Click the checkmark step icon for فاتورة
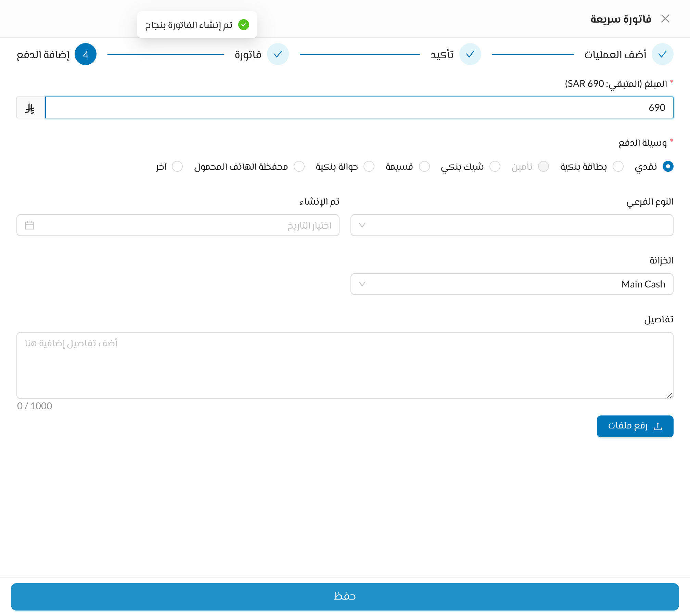 pyautogui.click(x=278, y=54)
